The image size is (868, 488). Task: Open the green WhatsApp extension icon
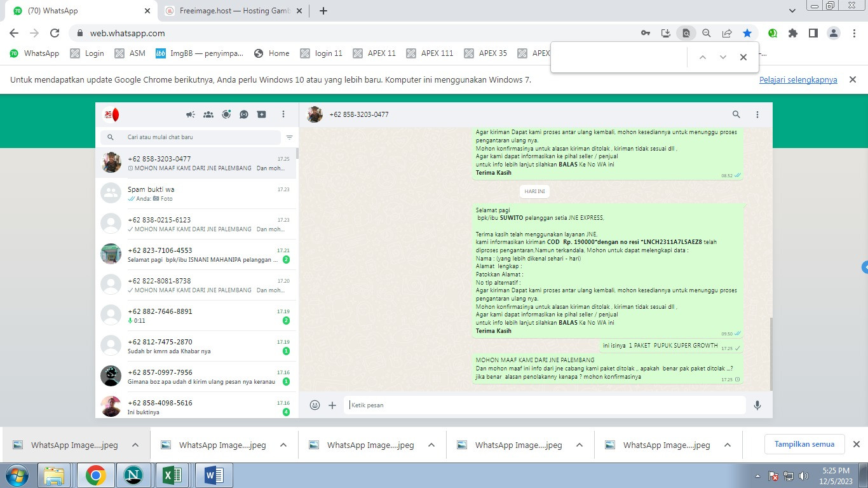(773, 33)
